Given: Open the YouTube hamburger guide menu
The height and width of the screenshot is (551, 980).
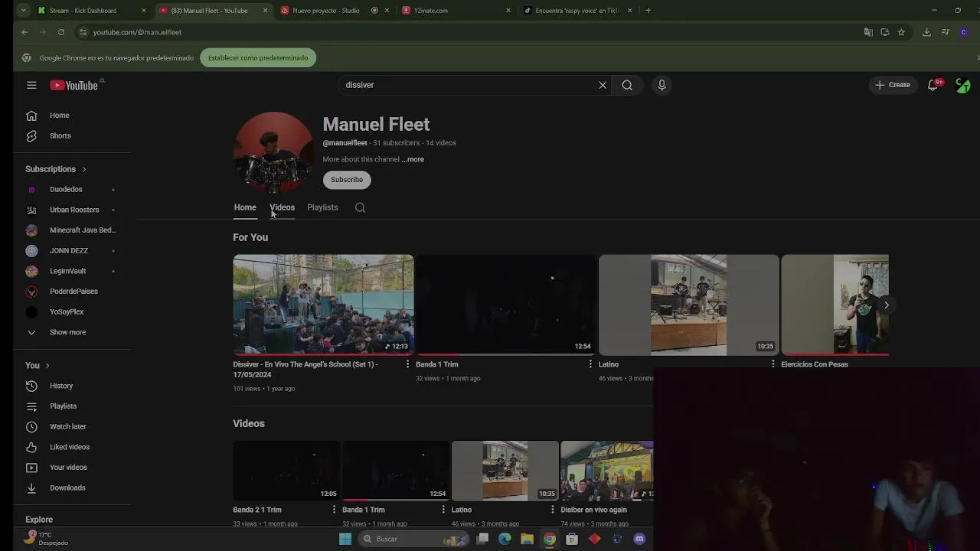Looking at the screenshot, I should click(31, 85).
